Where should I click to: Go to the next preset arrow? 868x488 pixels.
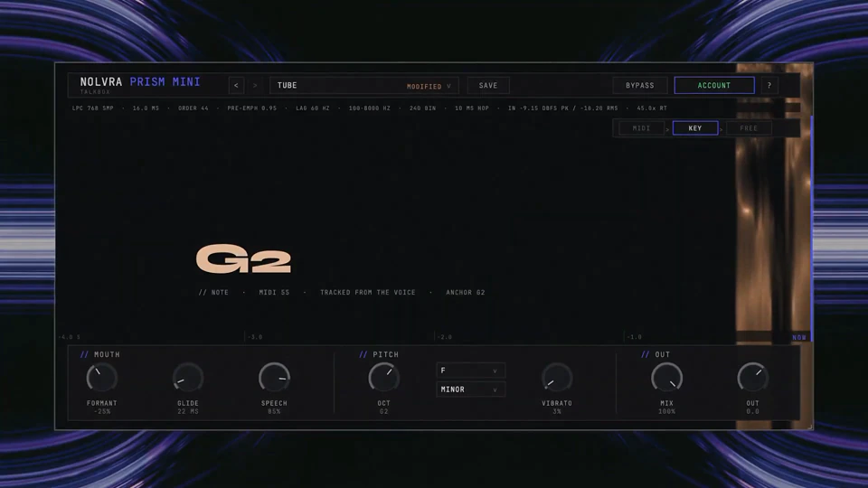(x=255, y=85)
